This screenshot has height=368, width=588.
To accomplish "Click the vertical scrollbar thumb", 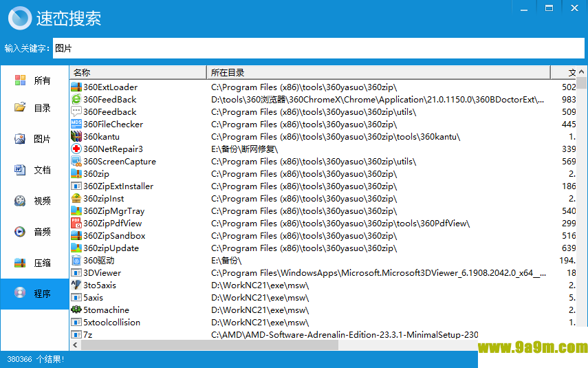I will click(x=582, y=83).
